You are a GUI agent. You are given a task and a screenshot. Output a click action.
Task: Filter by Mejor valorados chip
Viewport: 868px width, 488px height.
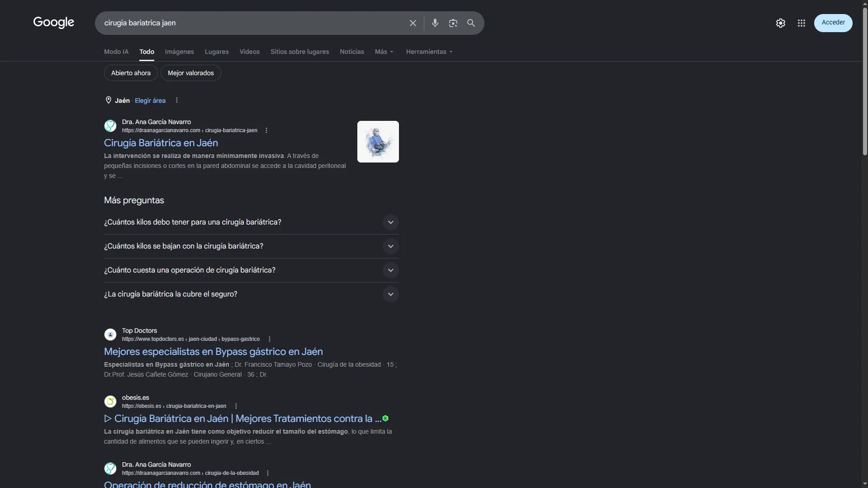click(x=191, y=73)
